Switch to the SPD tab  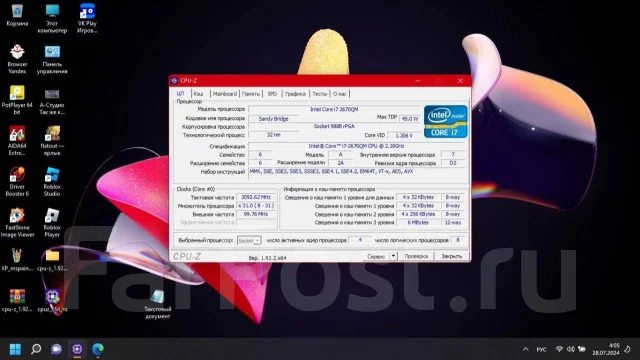coord(272,94)
